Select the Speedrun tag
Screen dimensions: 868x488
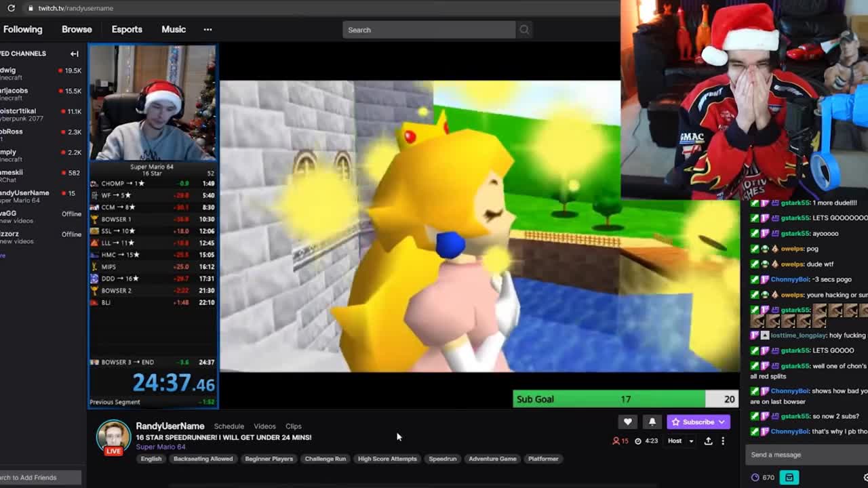click(x=442, y=459)
